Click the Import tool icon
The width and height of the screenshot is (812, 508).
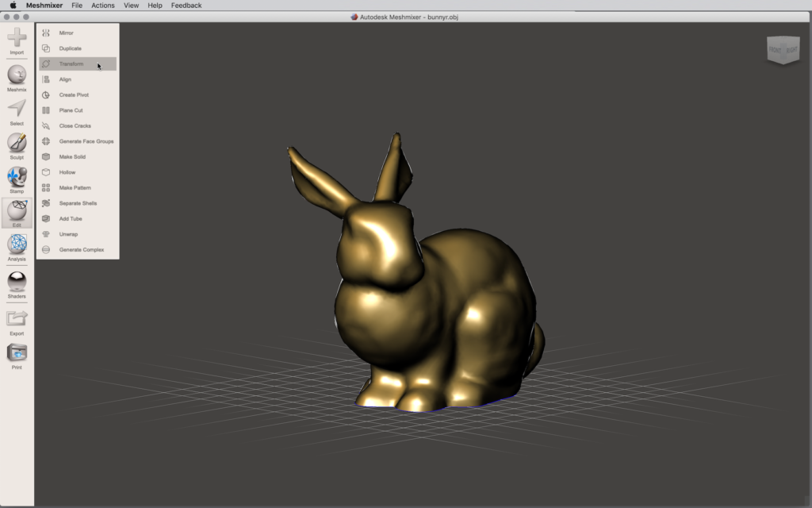click(x=17, y=37)
